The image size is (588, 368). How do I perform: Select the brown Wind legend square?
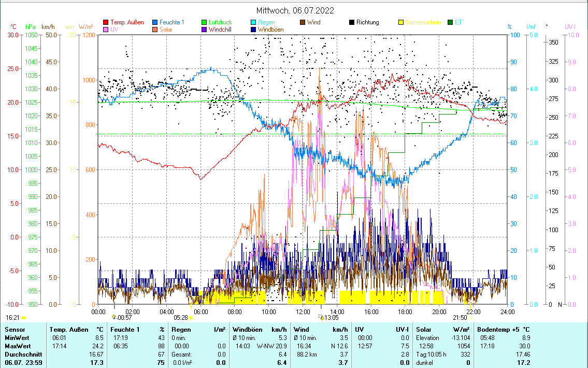(x=303, y=22)
